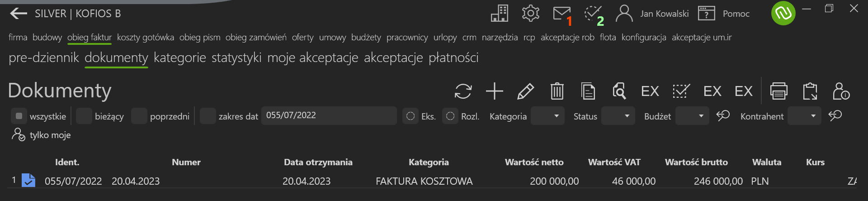
Task: Delete document with trash bin icon
Action: click(557, 91)
